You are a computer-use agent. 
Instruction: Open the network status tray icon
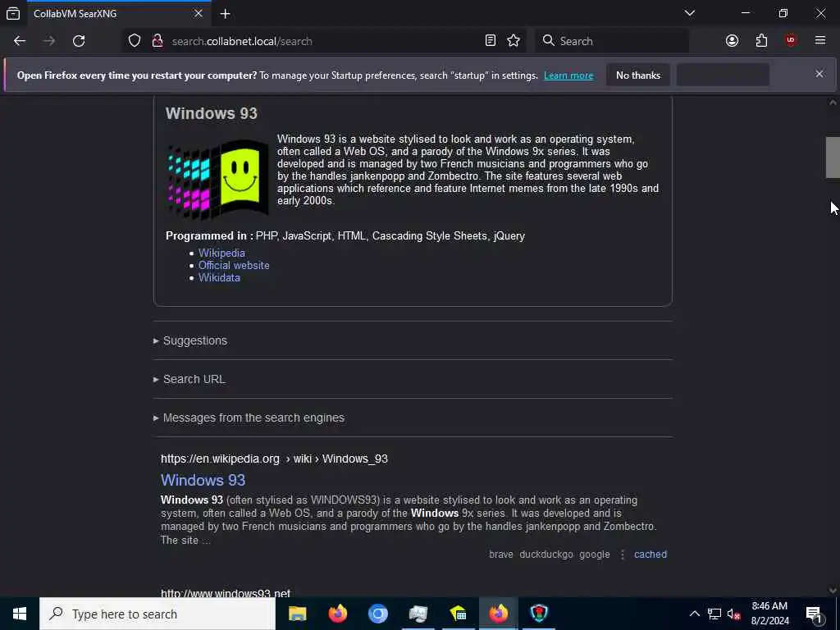[x=714, y=614]
